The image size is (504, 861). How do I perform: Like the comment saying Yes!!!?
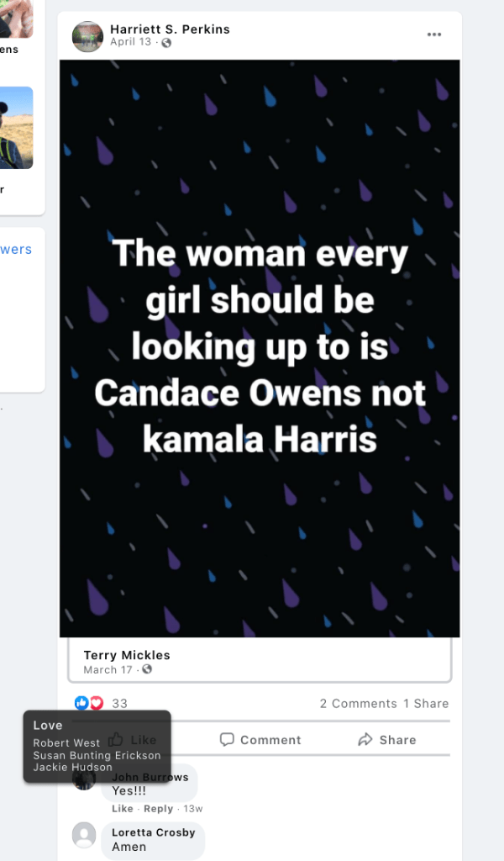123,809
